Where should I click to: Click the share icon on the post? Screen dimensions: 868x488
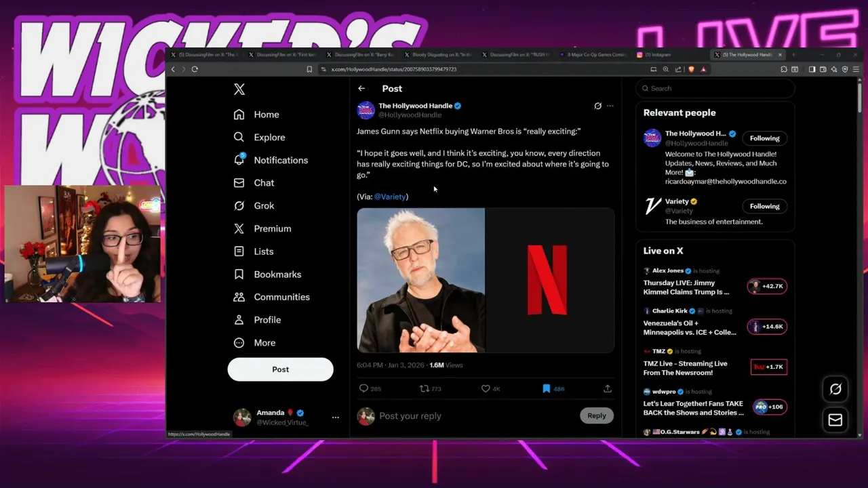click(608, 388)
